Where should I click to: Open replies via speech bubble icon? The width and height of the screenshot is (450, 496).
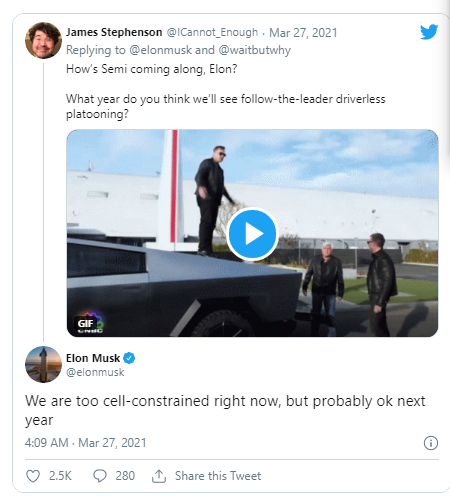click(x=100, y=476)
